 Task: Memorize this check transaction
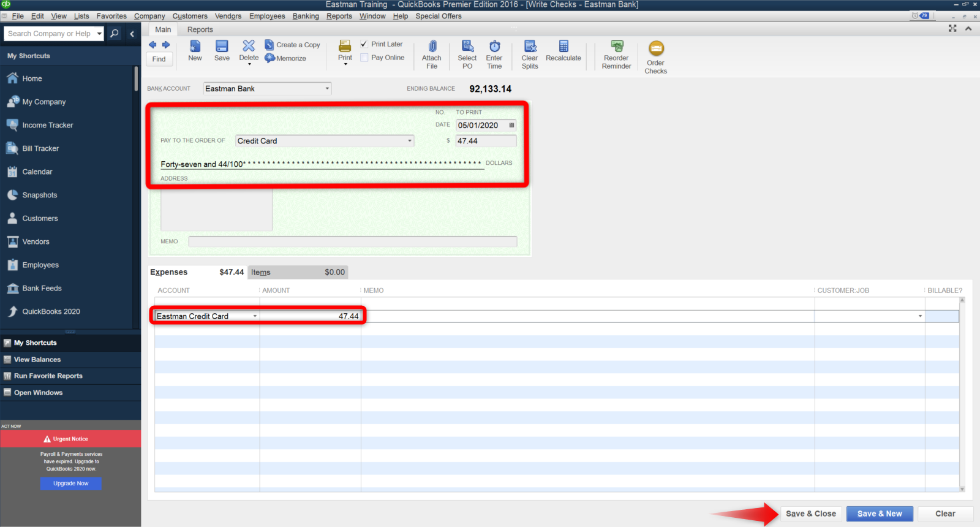(x=285, y=58)
